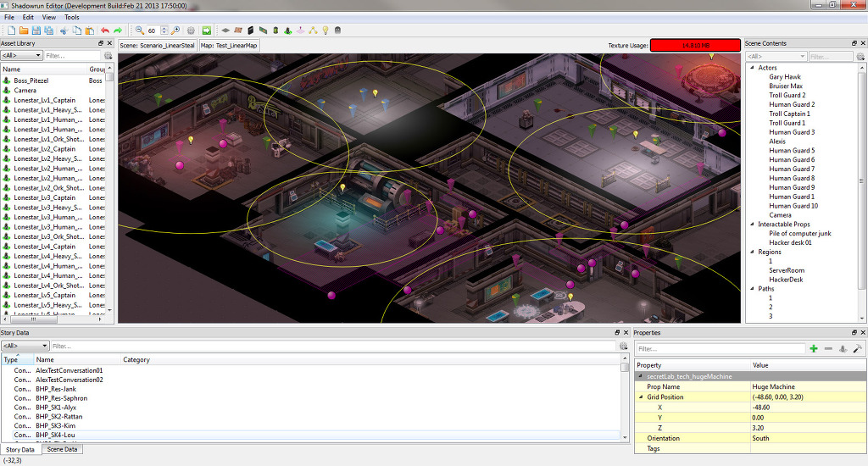Click the red Texture Usage bar
Screen dimensions: 868x466
pos(695,46)
